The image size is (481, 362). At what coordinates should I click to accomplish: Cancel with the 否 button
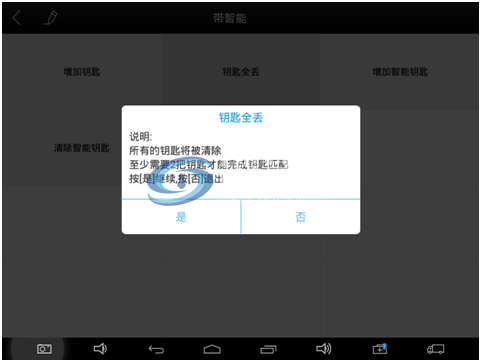[300, 217]
